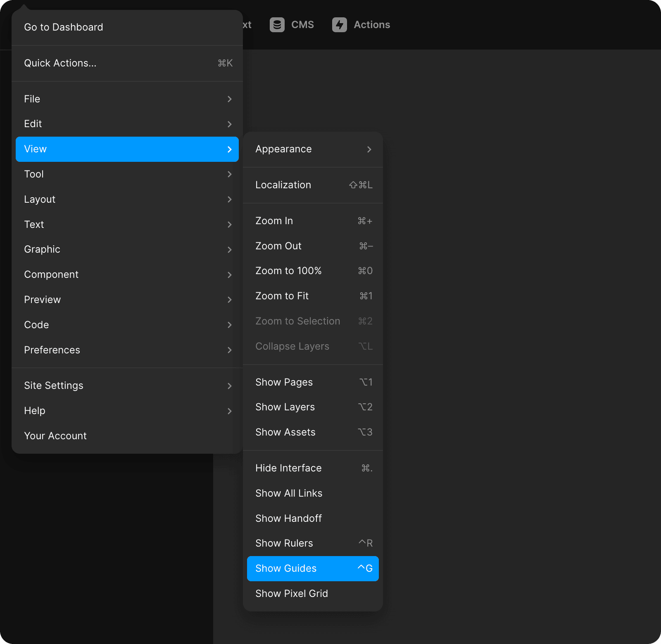
Task: Click the CMS database icon
Action: pos(277,25)
